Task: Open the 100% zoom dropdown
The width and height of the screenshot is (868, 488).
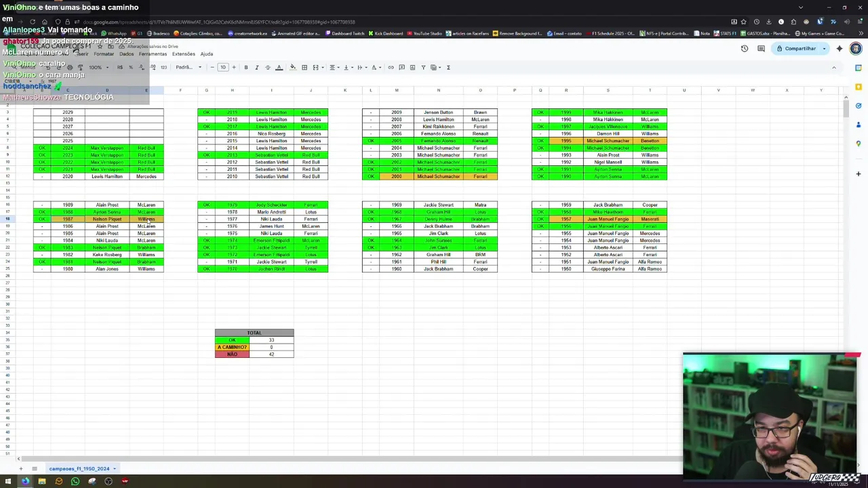Action: (x=98, y=67)
